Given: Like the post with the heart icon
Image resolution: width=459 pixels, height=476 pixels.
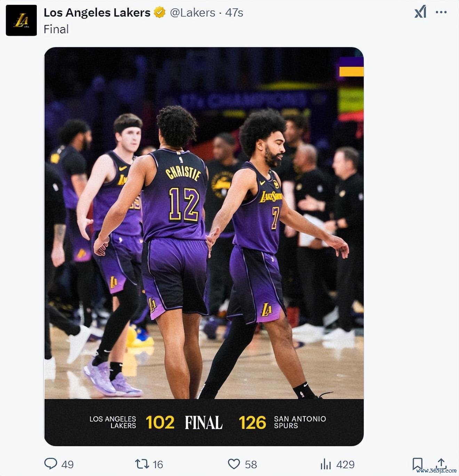Looking at the screenshot, I should point(234,464).
